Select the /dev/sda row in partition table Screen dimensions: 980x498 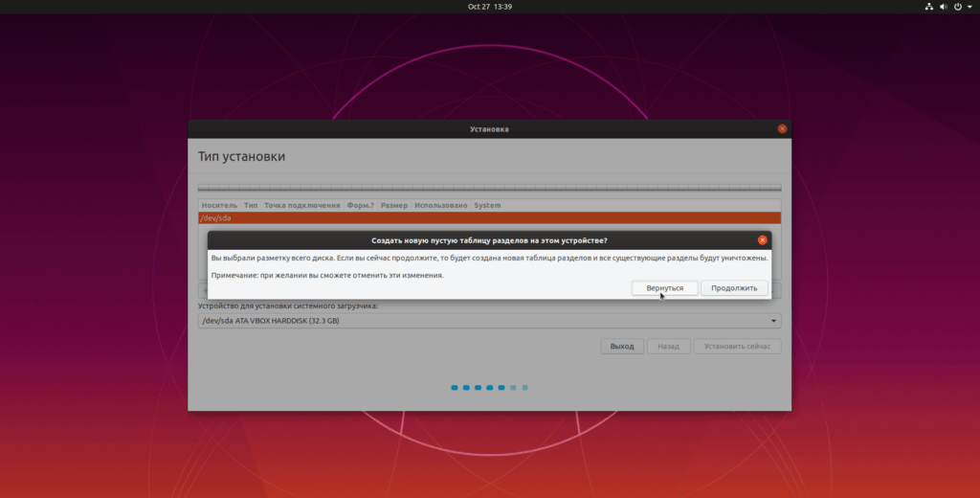(x=489, y=217)
